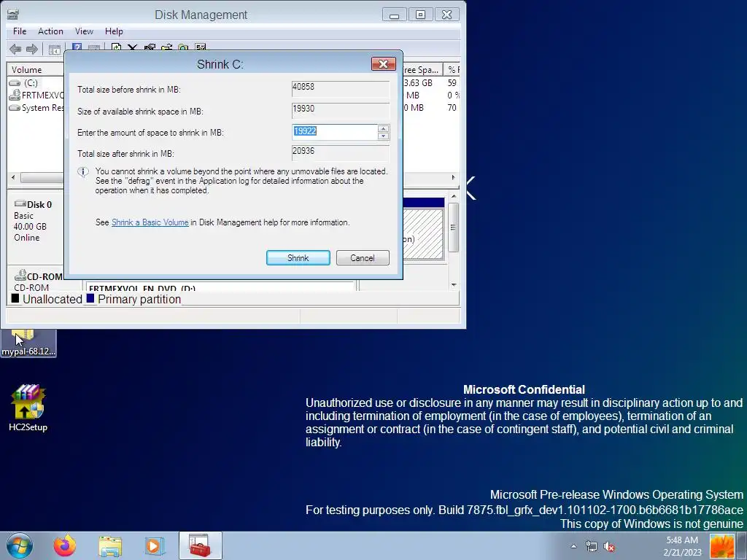Click the Back arrow in Disk Management toolbar
This screenshot has height=560, width=747.
15,49
